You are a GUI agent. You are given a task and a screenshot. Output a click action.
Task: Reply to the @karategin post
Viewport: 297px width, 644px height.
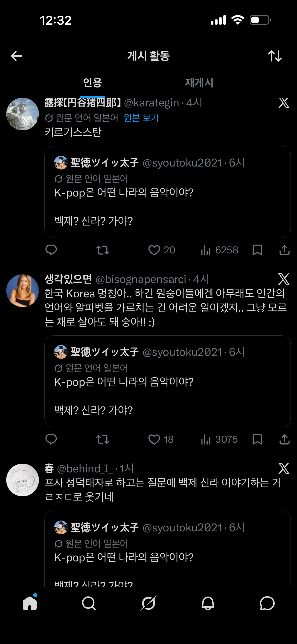(51, 250)
